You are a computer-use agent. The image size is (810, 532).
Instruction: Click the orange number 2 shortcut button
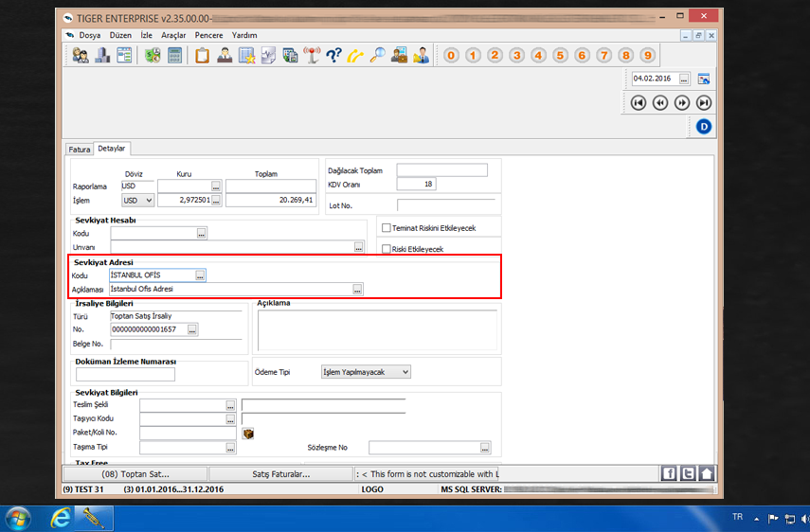[495, 55]
